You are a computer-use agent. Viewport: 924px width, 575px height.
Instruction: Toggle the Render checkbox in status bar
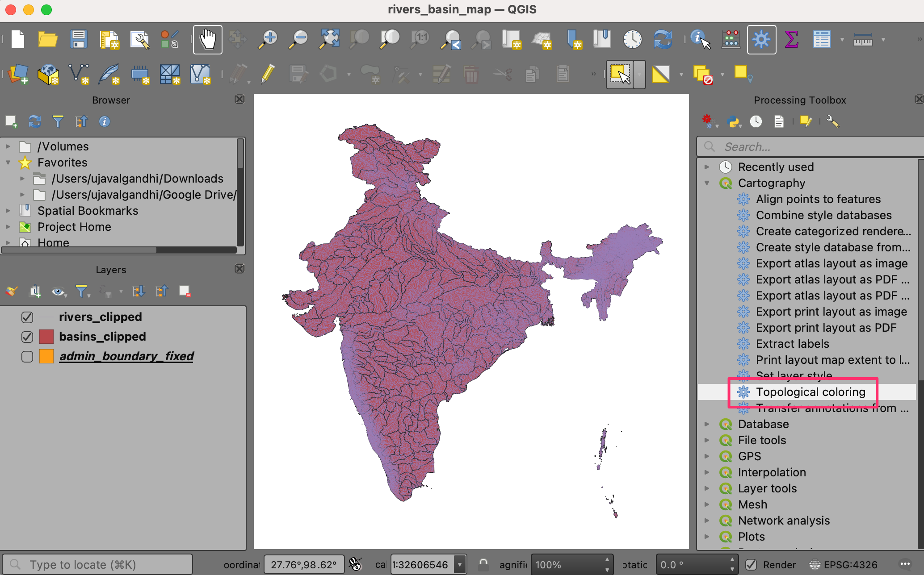coord(751,565)
